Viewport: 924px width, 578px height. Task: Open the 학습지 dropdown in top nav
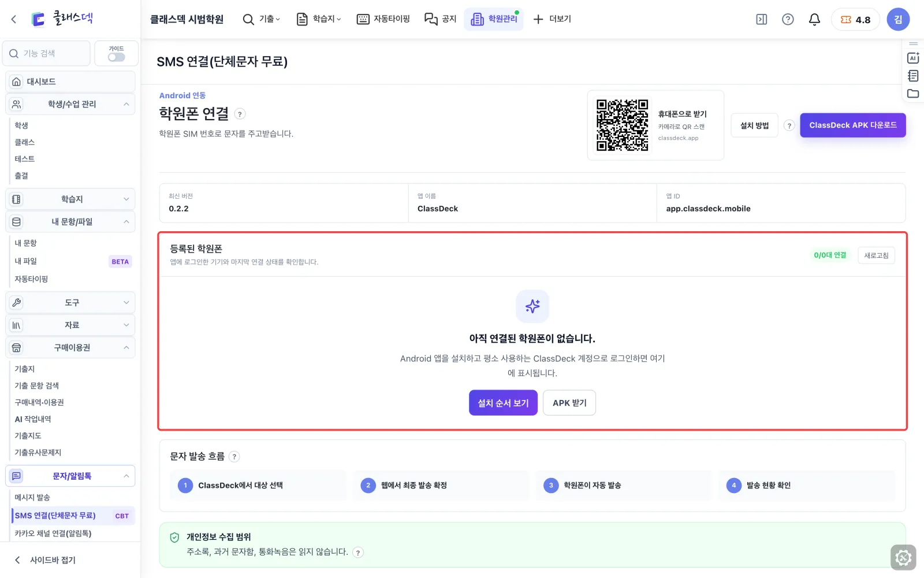(x=319, y=19)
